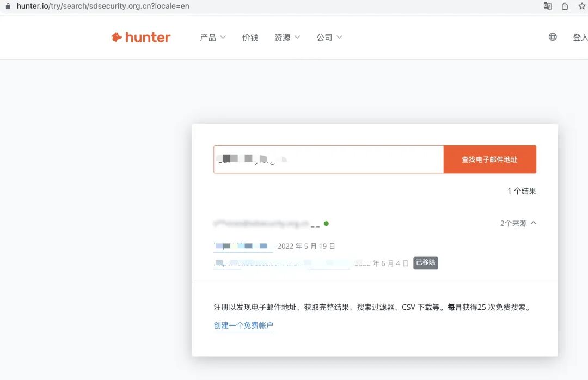Click the 查找电子邮件地址 button
The height and width of the screenshot is (380, 588).
pos(490,160)
